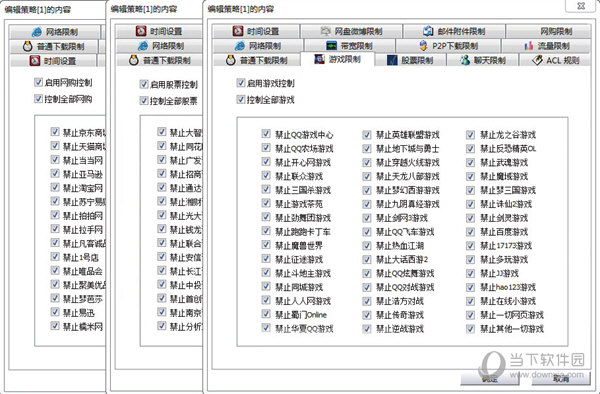Switch to 邮件附件限制 tab
Screen dimensions: 600x394
tap(454, 31)
